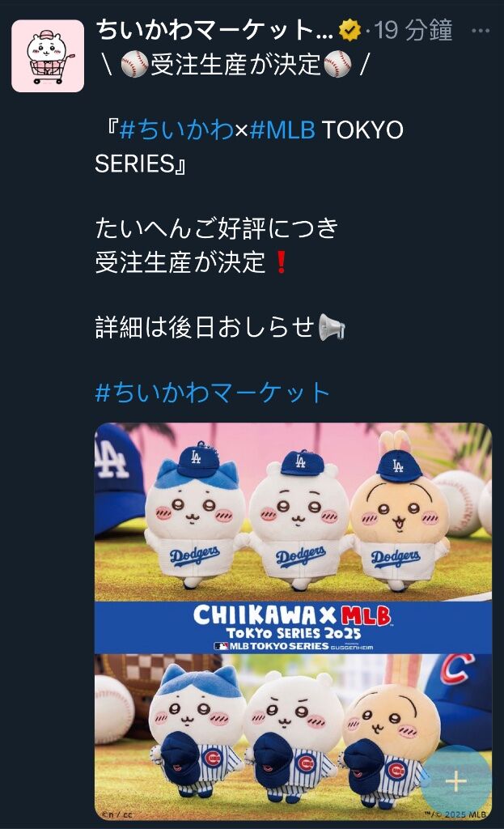
Task: Tap the たいへんご好評につき text line
Action: click(217, 228)
